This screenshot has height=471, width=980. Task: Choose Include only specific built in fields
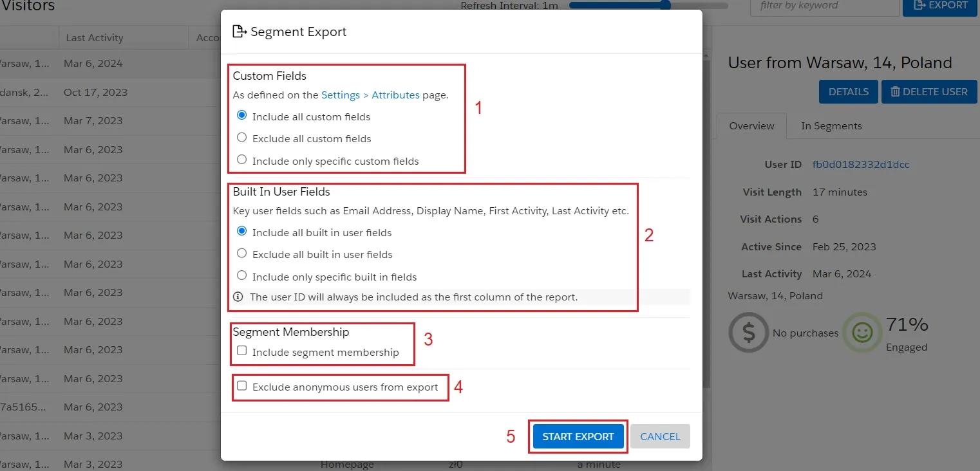click(241, 275)
